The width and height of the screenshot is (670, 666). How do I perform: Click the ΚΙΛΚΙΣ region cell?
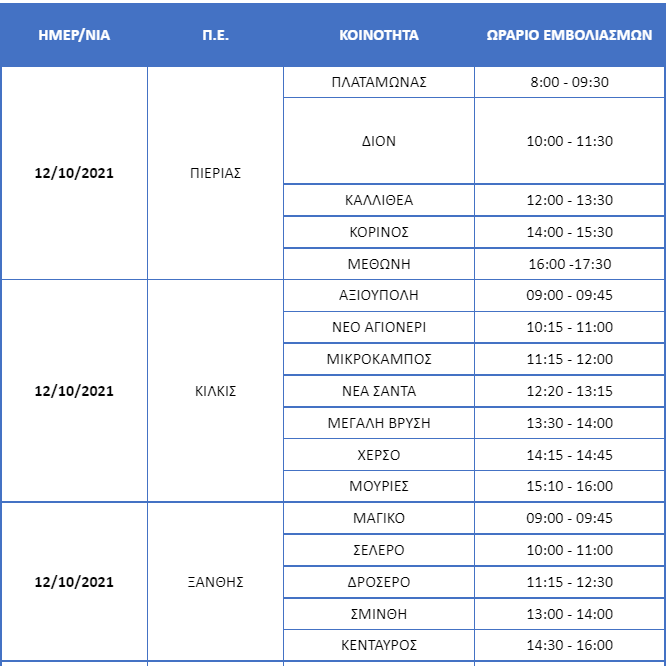pos(215,391)
